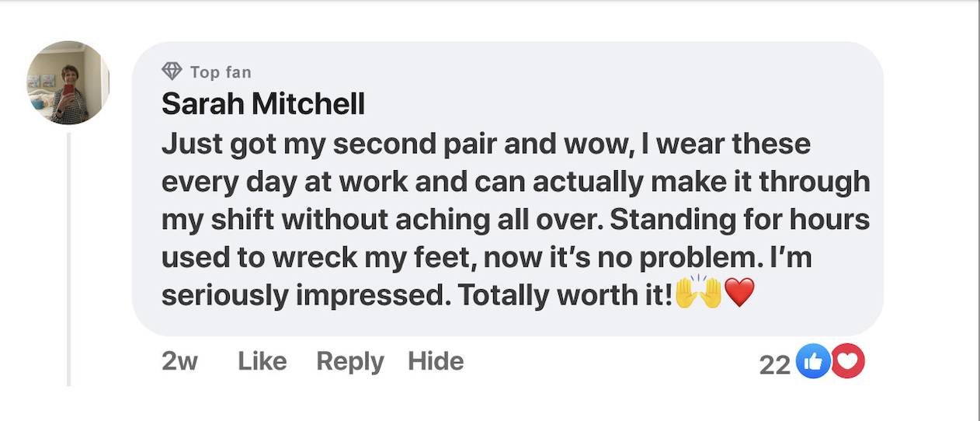This screenshot has width=980, height=421.
Task: Click the red heart reaction icon
Action: click(x=847, y=361)
